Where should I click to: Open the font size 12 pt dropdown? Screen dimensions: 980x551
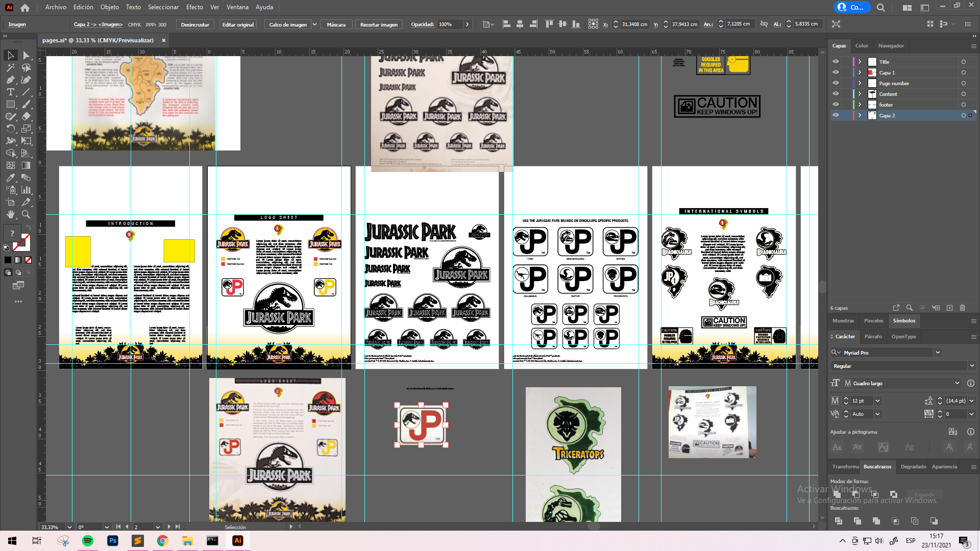coord(877,401)
